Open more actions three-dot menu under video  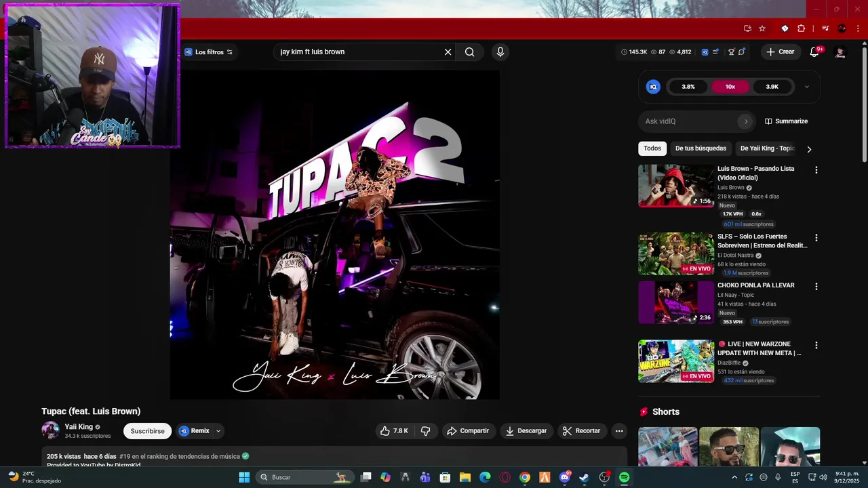tap(619, 431)
